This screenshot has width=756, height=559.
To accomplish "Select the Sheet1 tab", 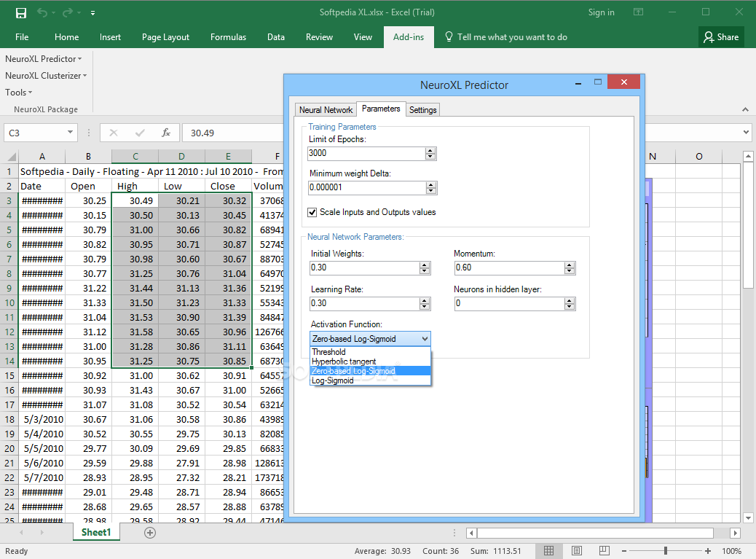I will 96,533.
